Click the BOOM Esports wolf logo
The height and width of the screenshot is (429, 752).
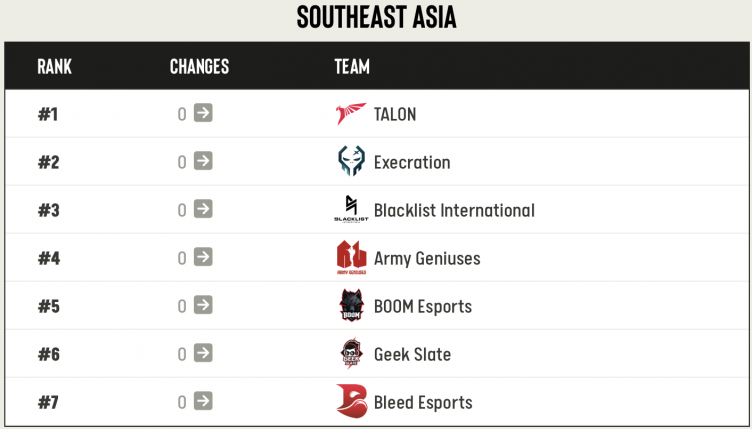point(351,306)
